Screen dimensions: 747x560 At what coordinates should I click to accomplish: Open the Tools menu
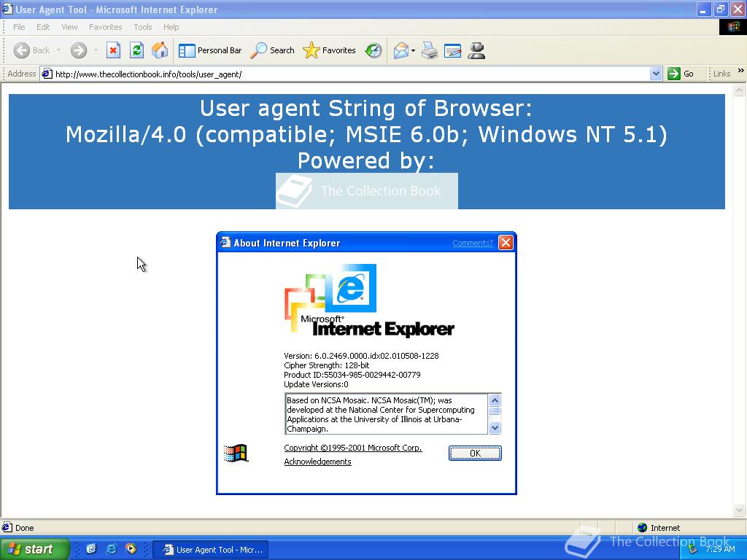coord(142,27)
